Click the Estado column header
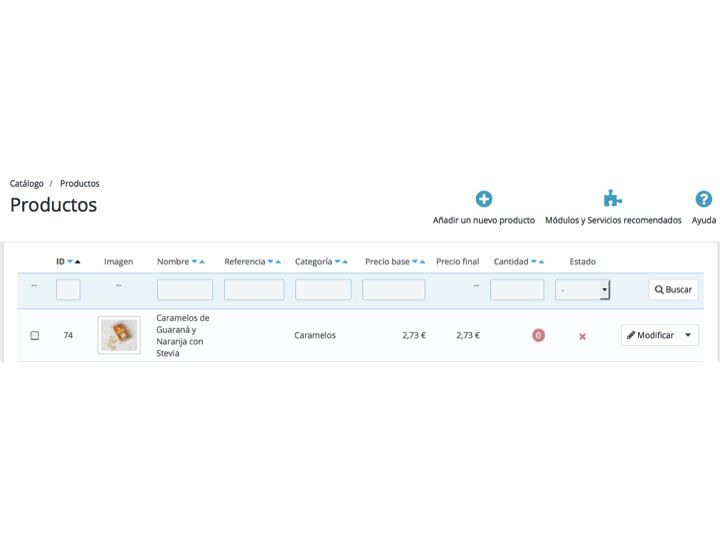720x540 pixels. (x=582, y=261)
